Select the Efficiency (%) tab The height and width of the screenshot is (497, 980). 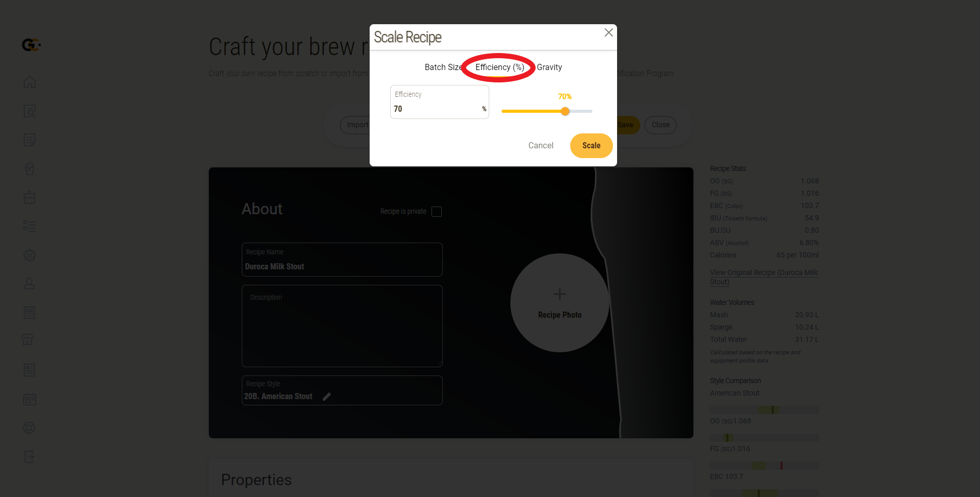coord(500,67)
